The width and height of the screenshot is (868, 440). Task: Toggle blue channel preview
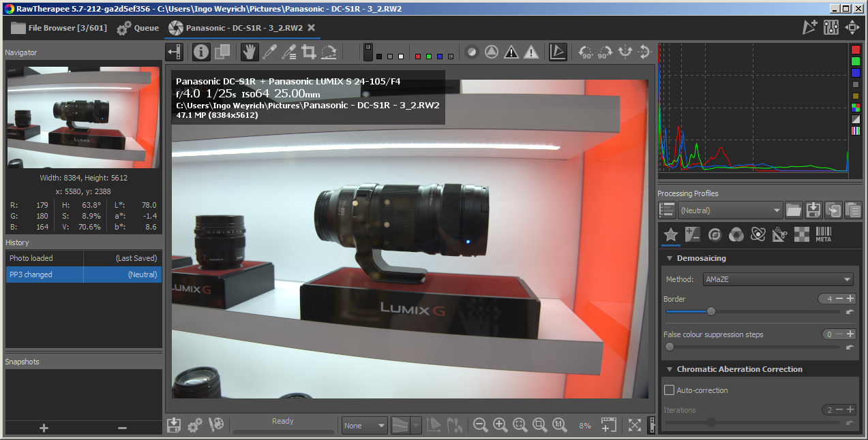440,57
